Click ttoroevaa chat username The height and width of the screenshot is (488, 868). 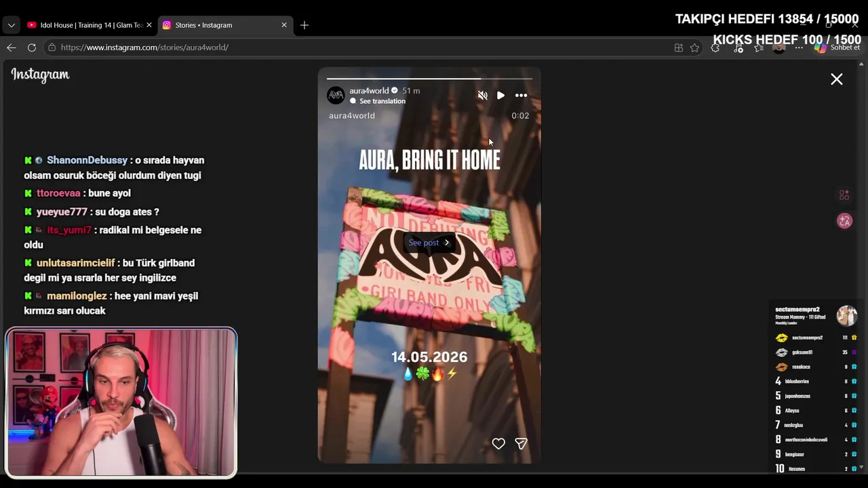58,193
